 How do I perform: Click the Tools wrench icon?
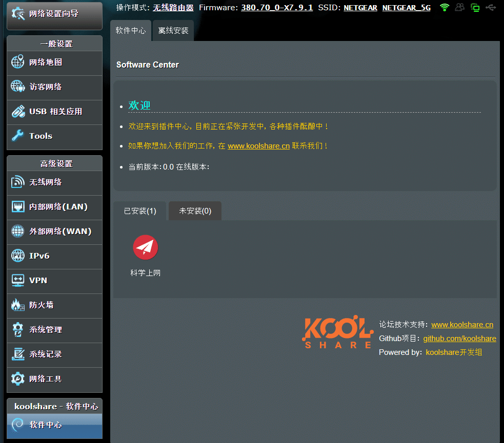click(x=18, y=136)
